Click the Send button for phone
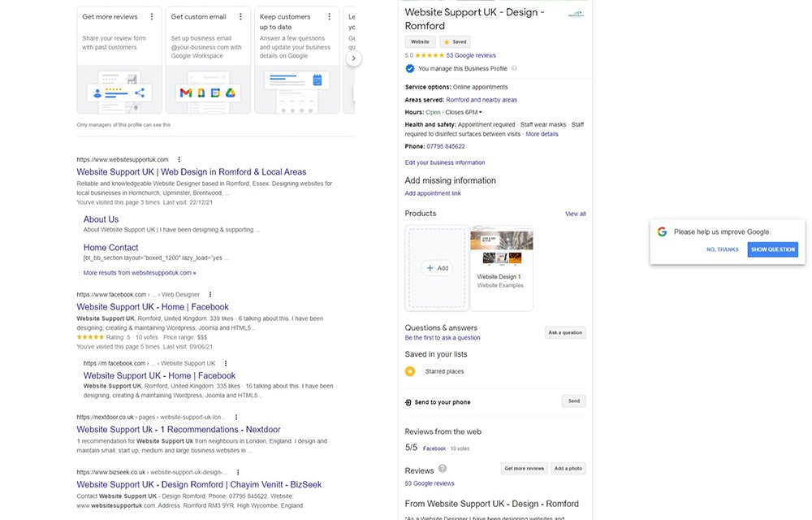The image size is (812, 520). 574,401
